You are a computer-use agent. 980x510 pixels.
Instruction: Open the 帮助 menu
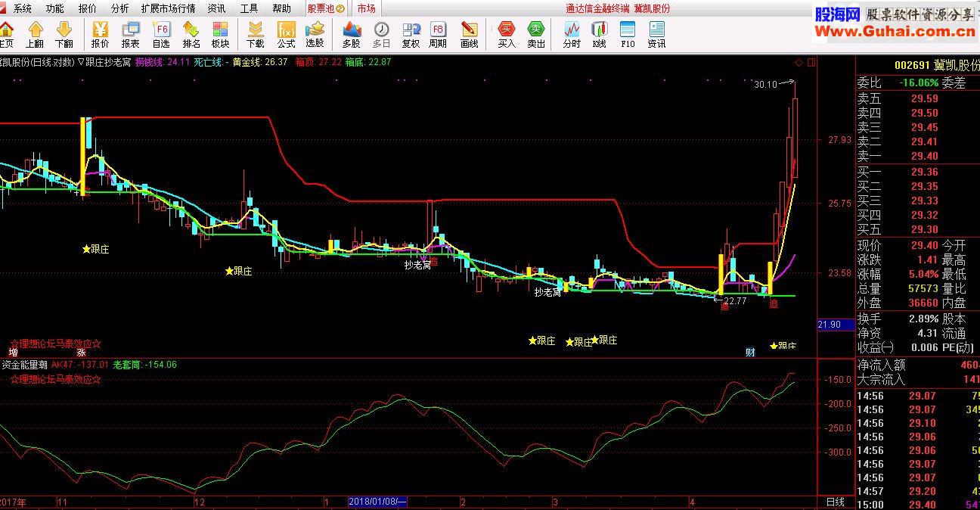pos(281,8)
